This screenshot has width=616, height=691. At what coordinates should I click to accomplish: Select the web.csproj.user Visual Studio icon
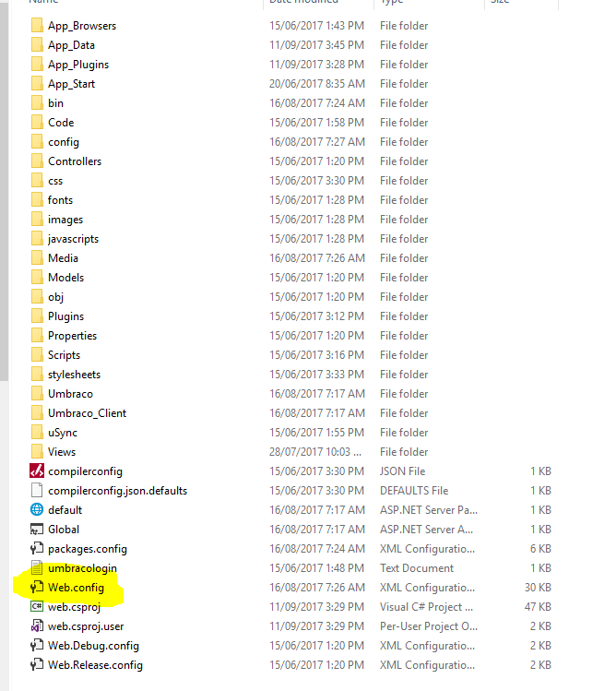(37, 626)
